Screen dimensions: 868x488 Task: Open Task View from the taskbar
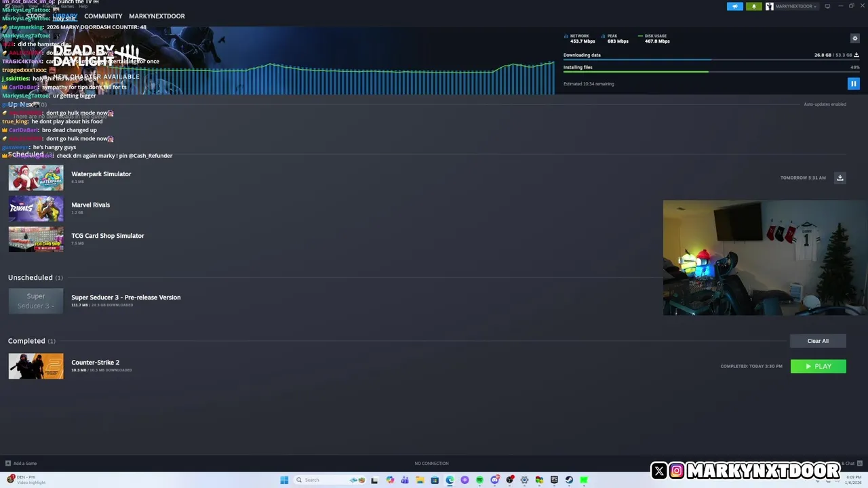(x=374, y=480)
